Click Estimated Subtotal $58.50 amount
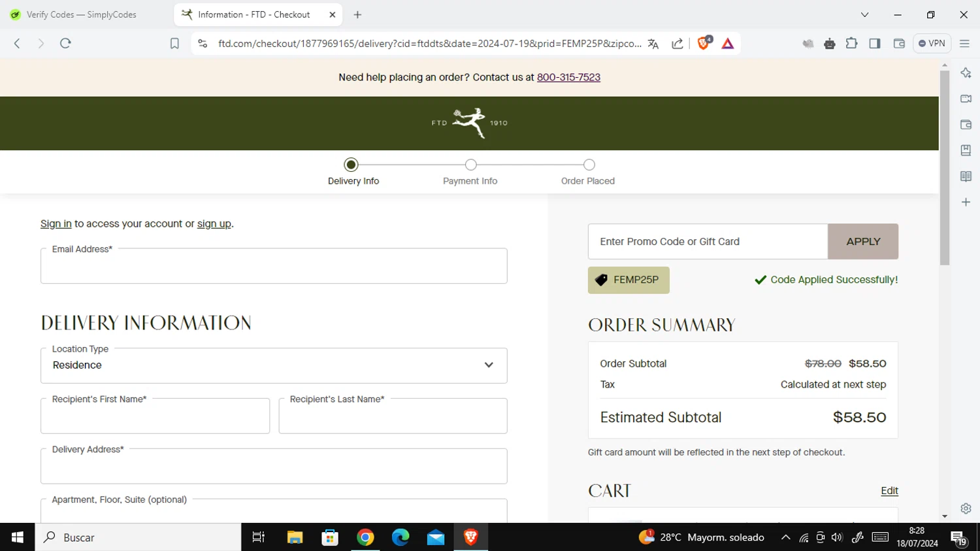 tap(859, 417)
